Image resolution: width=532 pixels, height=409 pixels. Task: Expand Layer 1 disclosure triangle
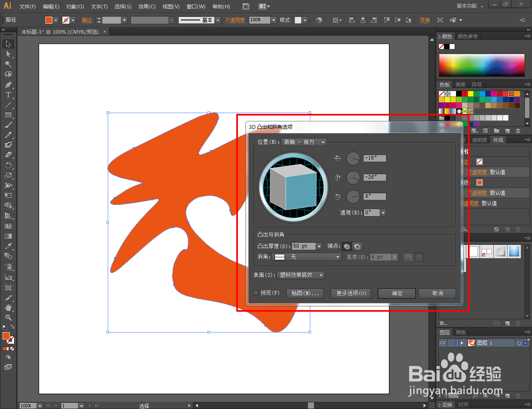point(462,343)
